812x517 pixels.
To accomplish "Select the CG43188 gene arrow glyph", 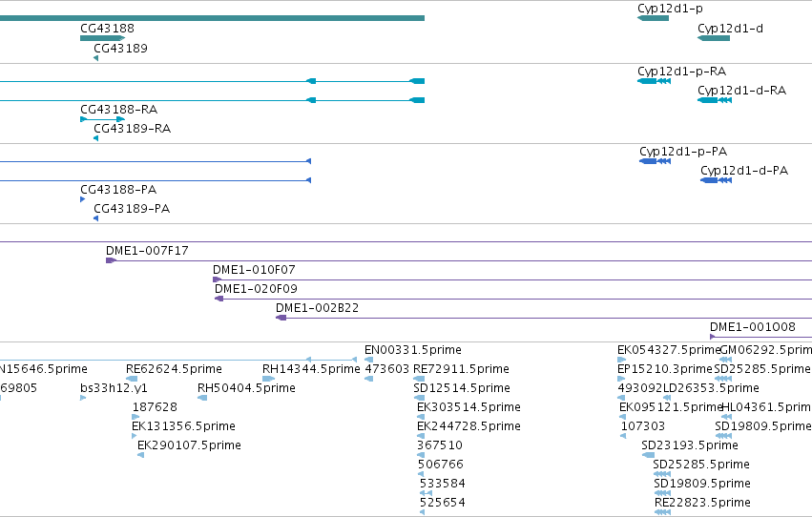I will click(102, 38).
